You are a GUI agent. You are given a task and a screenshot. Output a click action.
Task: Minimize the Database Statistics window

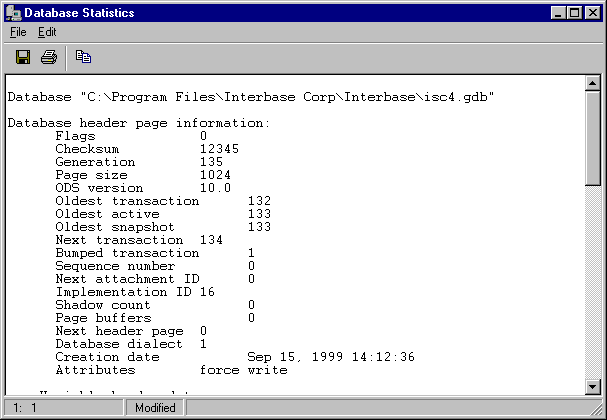(558, 13)
